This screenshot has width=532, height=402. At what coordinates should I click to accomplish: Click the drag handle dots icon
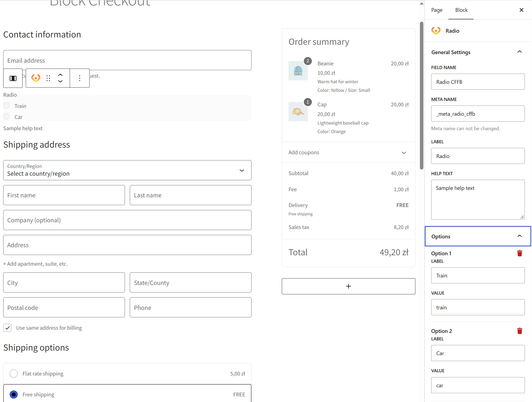point(48,78)
